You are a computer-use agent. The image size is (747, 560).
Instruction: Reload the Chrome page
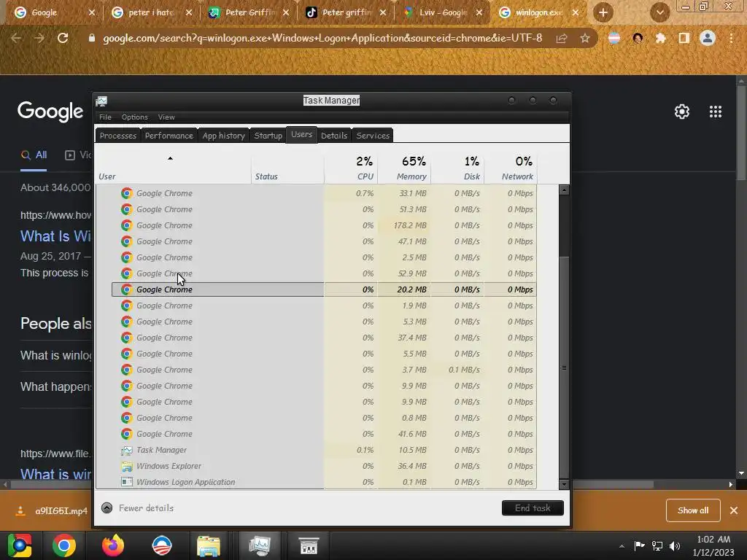63,38
